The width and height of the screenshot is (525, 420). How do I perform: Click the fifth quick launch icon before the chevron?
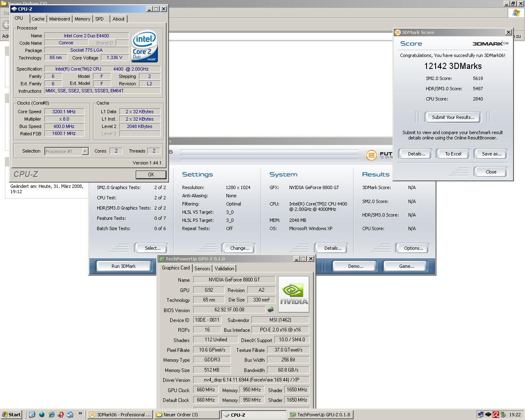tap(70, 415)
